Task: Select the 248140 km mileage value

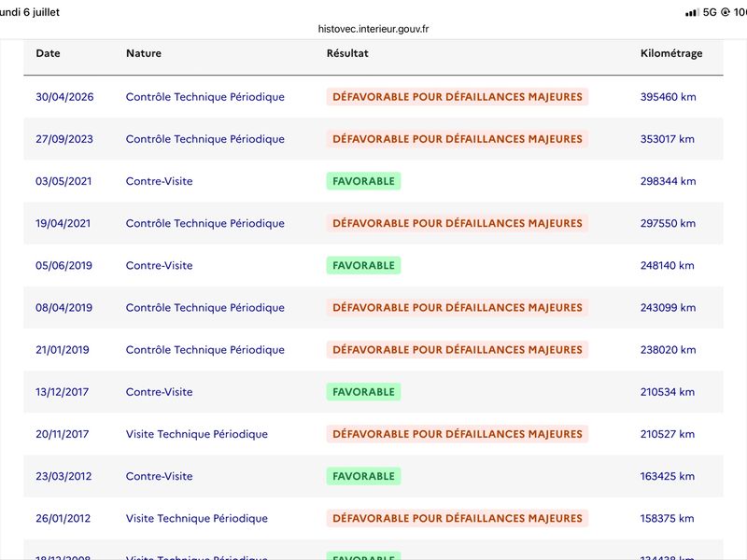Action: point(667,266)
